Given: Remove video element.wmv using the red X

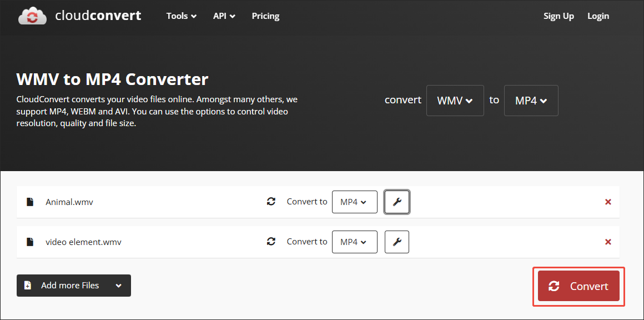Looking at the screenshot, I should tap(608, 242).
